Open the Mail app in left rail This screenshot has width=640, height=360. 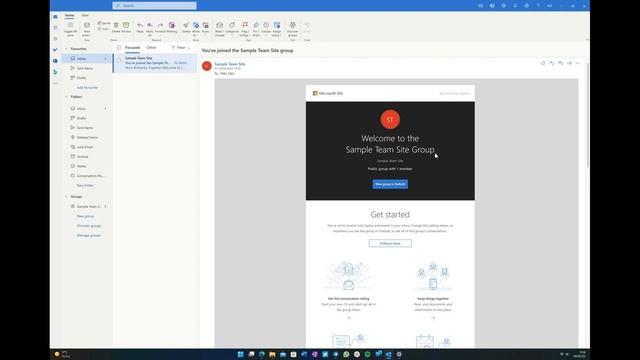click(x=55, y=17)
